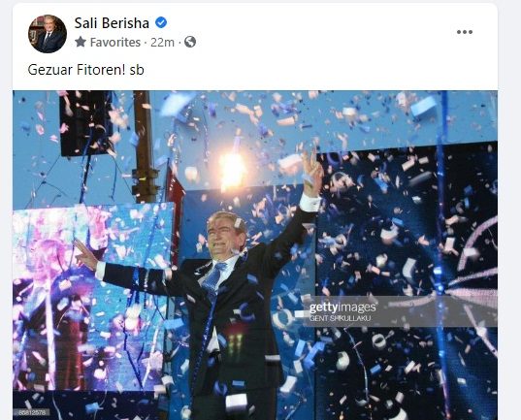Click the man's outstretched left-side hand
This screenshot has width=521, height=420.
click(x=85, y=254)
